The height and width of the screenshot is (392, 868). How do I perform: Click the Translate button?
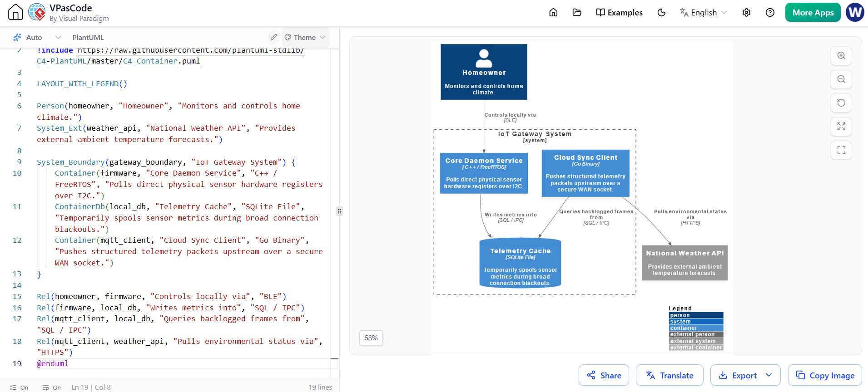[x=670, y=375]
